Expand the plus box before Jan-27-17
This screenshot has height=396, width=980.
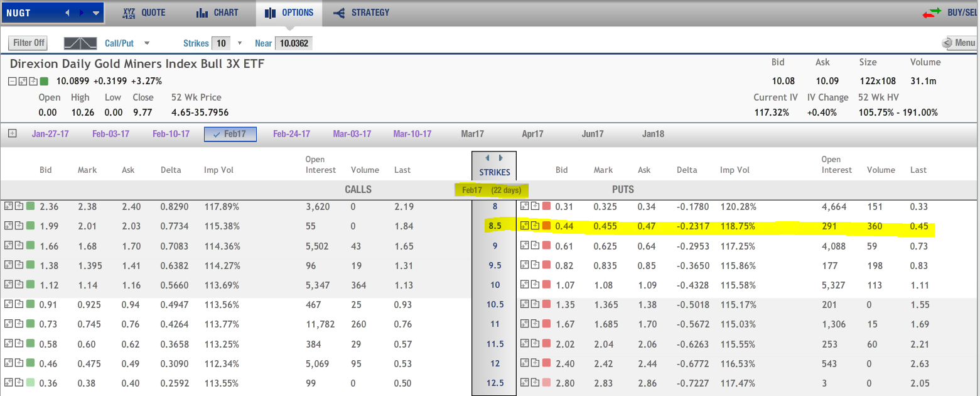click(x=12, y=133)
